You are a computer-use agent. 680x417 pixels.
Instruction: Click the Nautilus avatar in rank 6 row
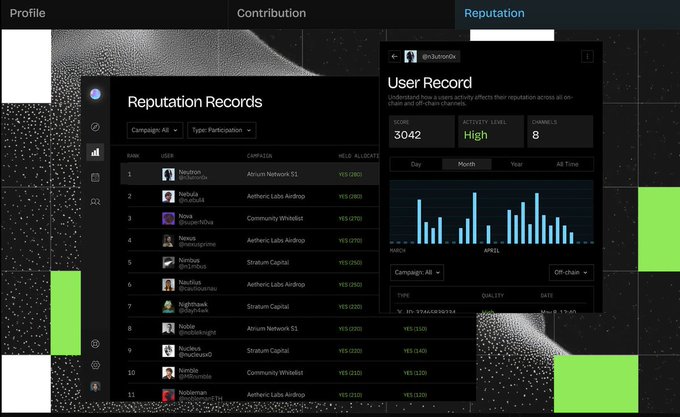click(168, 285)
